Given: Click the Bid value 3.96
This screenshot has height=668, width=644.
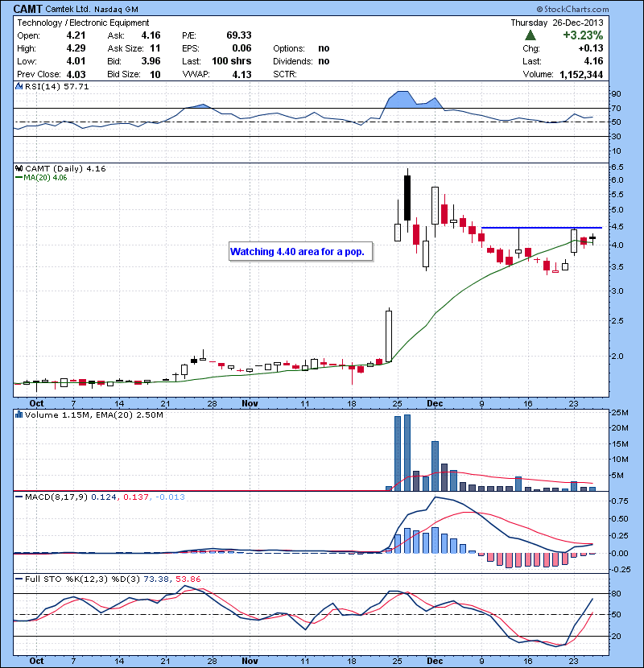Looking at the screenshot, I should (151, 61).
